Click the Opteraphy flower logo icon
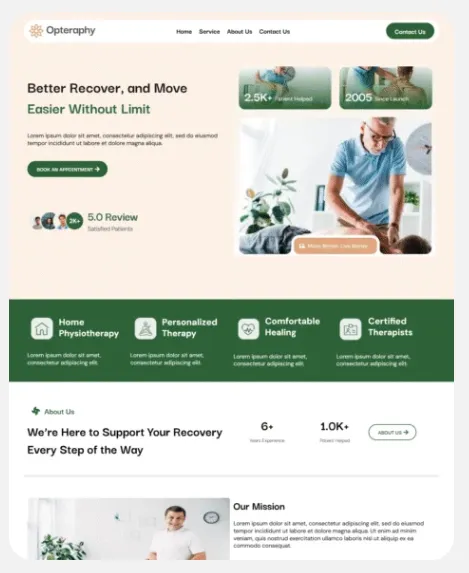Image resolution: width=469 pixels, height=573 pixels. coord(36,31)
